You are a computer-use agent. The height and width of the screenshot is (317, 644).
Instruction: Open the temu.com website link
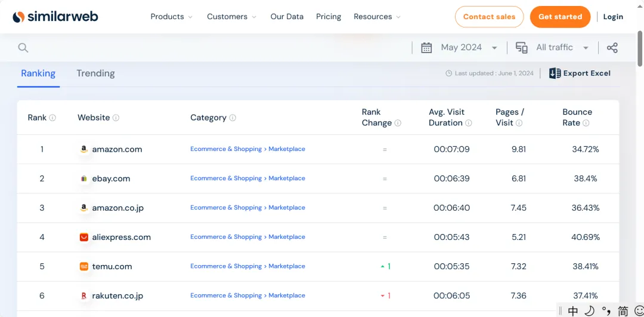[112, 266]
